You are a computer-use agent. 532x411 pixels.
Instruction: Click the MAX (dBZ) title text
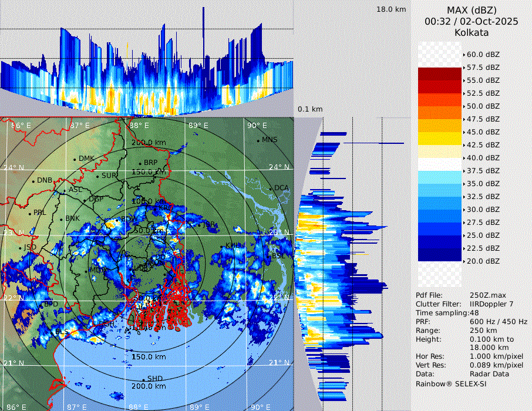(x=472, y=10)
